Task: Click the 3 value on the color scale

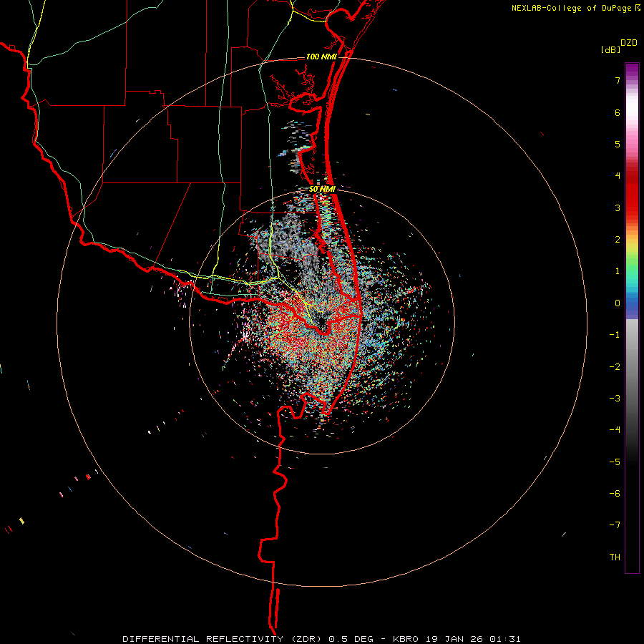Action: 618,208
